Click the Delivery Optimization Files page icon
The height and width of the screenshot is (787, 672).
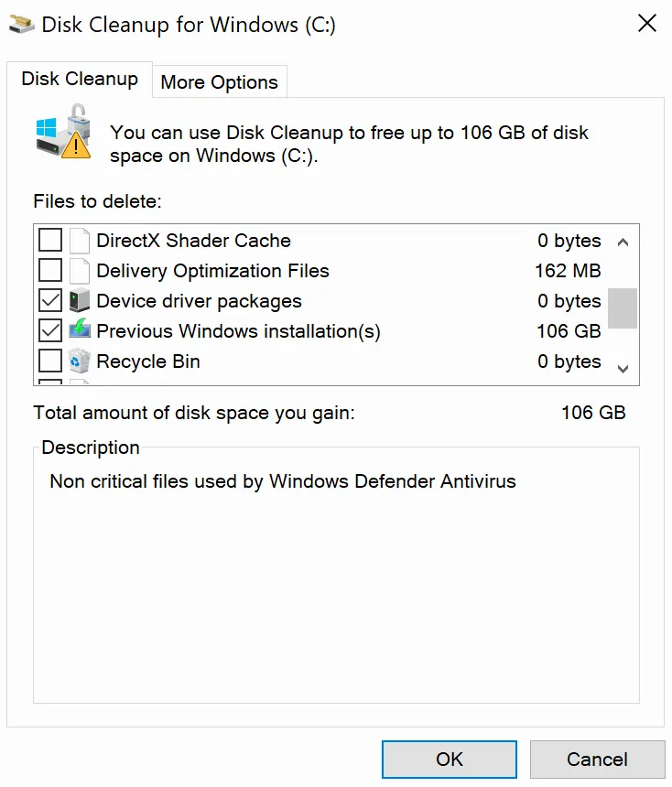pyautogui.click(x=80, y=271)
